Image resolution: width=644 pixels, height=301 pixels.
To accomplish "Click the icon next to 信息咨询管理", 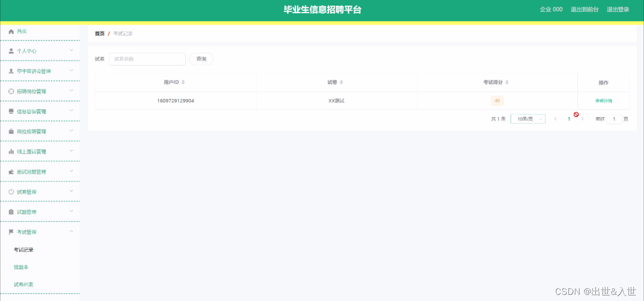I will click(11, 111).
